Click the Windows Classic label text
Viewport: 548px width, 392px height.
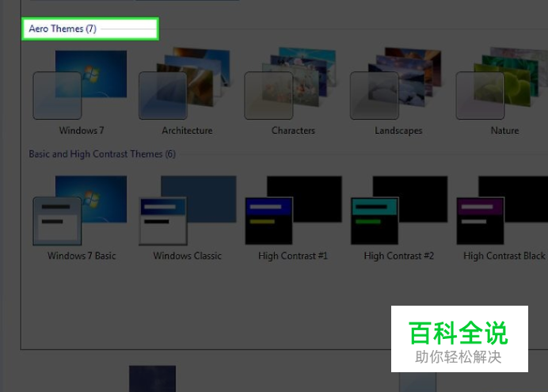[188, 256]
